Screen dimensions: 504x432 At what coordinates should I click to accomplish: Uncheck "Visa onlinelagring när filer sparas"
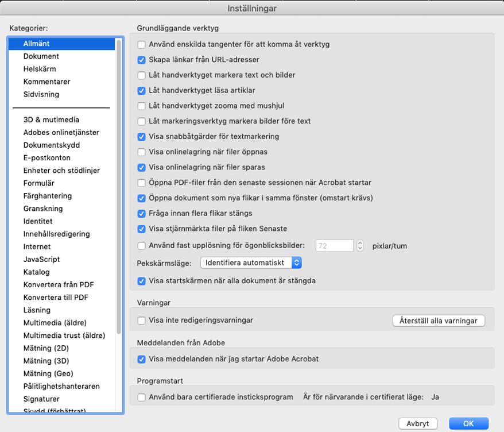pyautogui.click(x=141, y=168)
